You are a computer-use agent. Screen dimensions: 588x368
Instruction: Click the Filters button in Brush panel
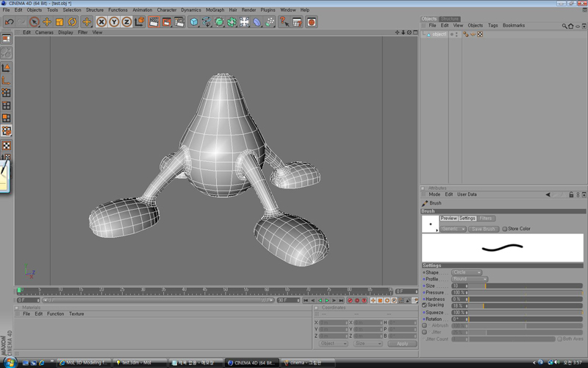click(x=486, y=218)
